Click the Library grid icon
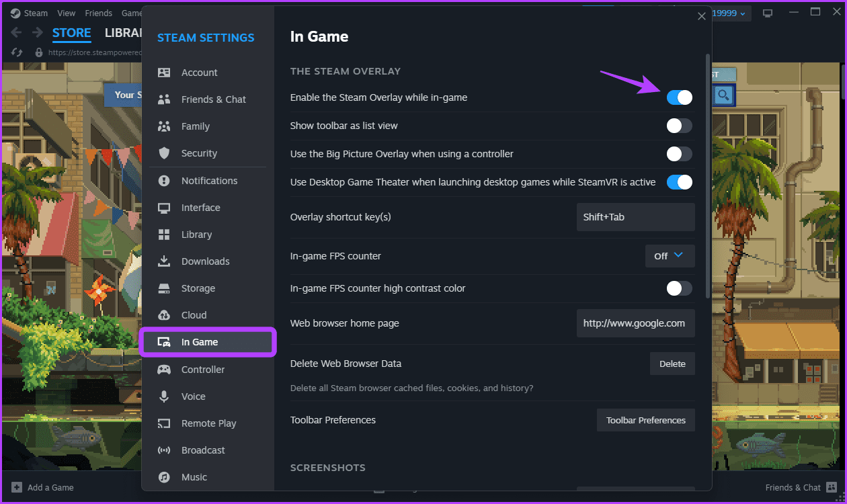 click(164, 235)
